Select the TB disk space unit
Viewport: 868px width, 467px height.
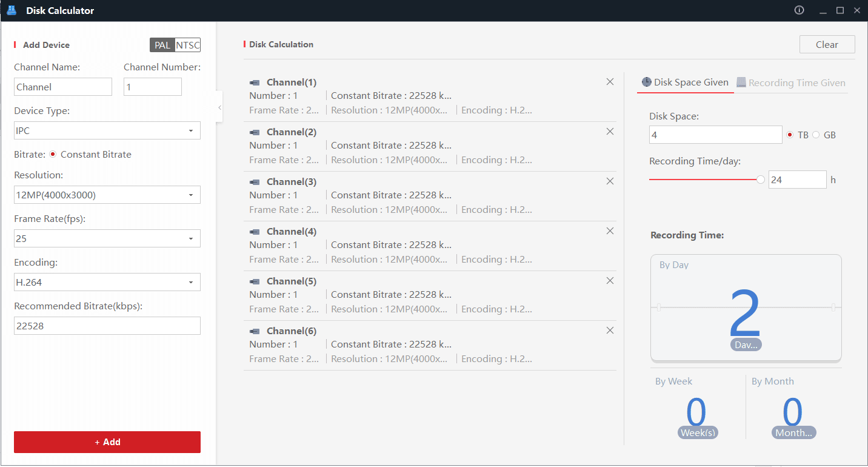[x=790, y=135]
